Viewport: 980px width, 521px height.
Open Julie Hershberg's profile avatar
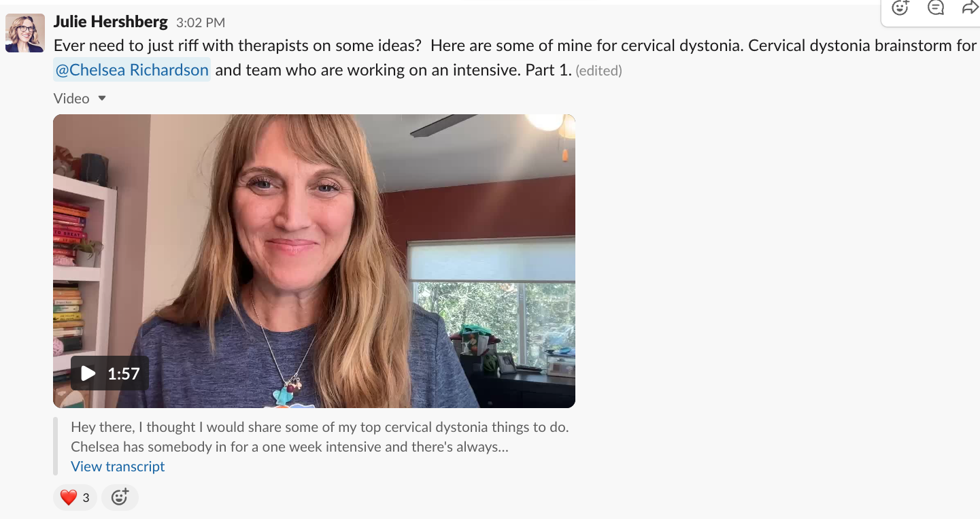click(x=25, y=33)
